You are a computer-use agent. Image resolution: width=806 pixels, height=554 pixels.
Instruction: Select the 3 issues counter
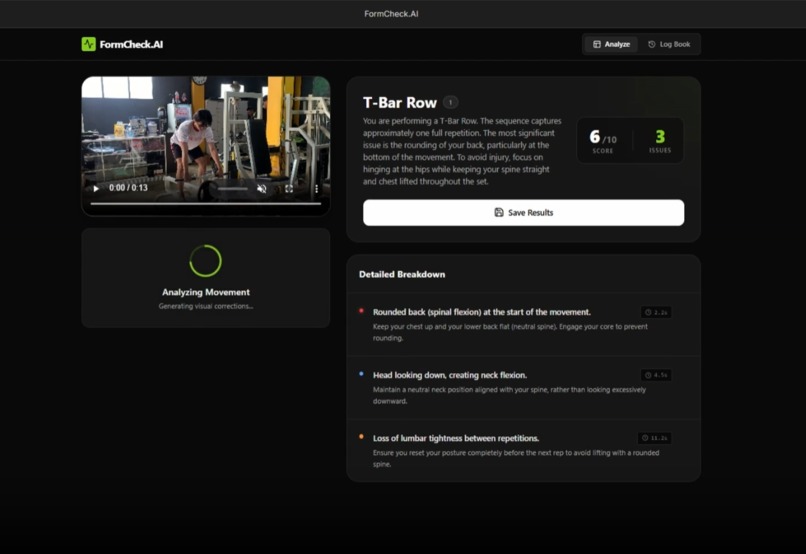(x=660, y=140)
